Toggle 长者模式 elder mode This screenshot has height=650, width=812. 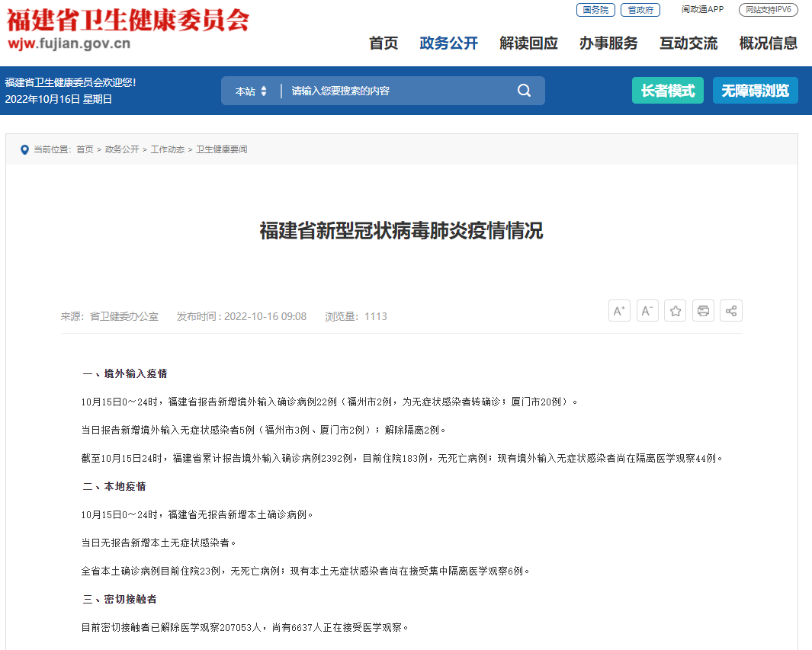(667, 91)
